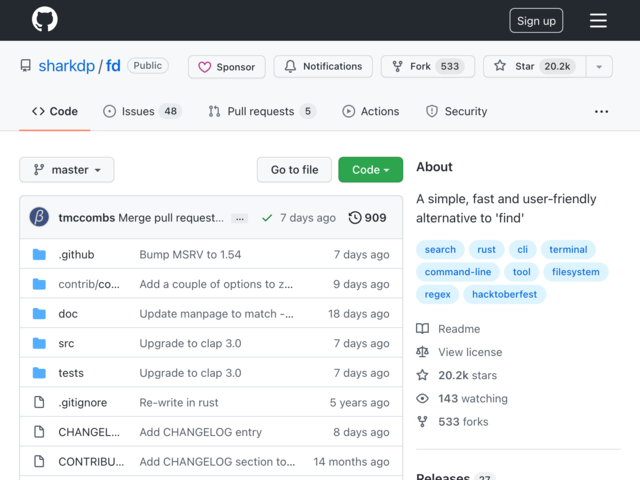The image size is (640, 480).
Task: Click the 18 days ago timestamp
Action: [x=358, y=313]
